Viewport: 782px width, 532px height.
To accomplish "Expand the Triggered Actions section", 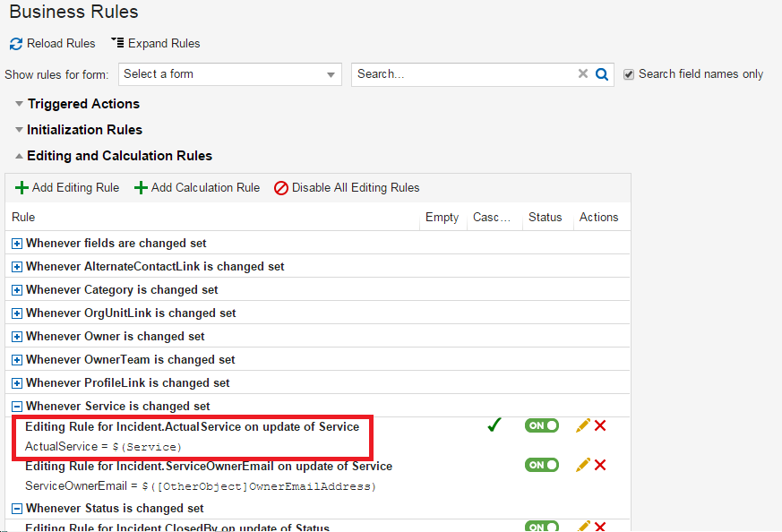I will pyautogui.click(x=19, y=104).
